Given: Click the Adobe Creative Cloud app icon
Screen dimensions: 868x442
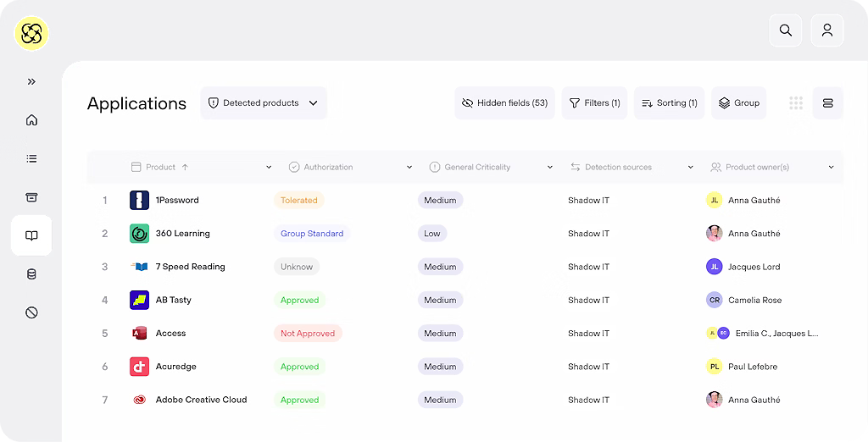Looking at the screenshot, I should pyautogui.click(x=140, y=400).
